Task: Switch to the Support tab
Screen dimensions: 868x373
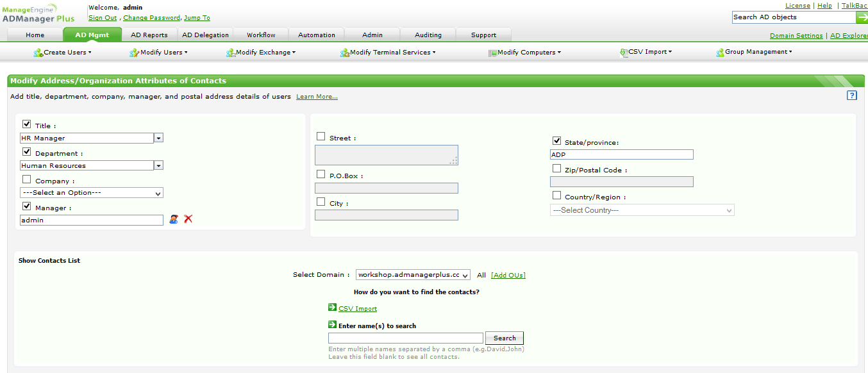Action: [484, 35]
